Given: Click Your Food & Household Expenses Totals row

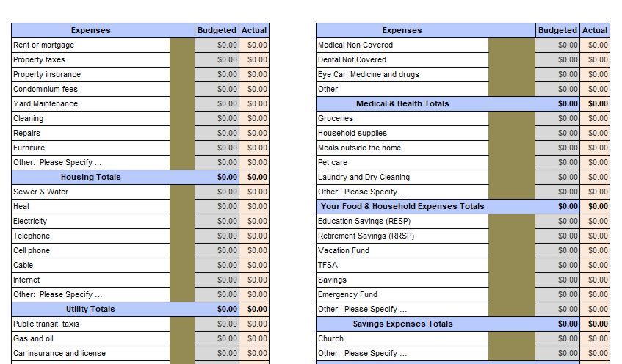Looking at the screenshot, I should [x=463, y=206].
